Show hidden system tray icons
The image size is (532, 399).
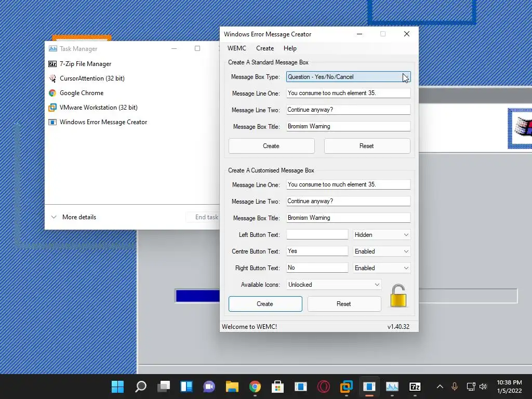coord(440,387)
